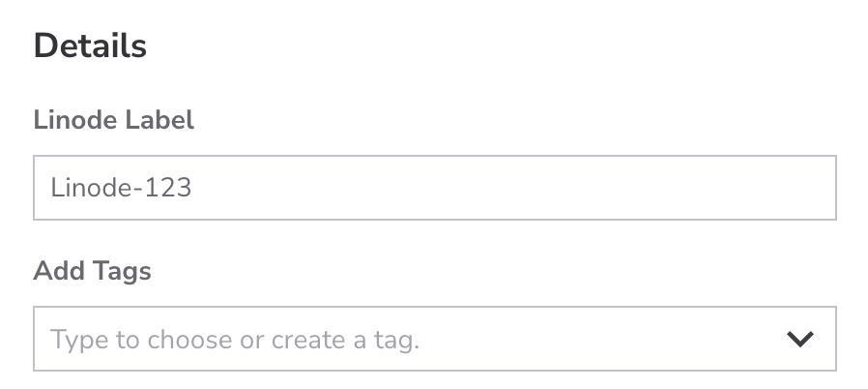This screenshot has height=389, width=868.
Task: Expand the tag list chevron
Action: click(x=798, y=340)
